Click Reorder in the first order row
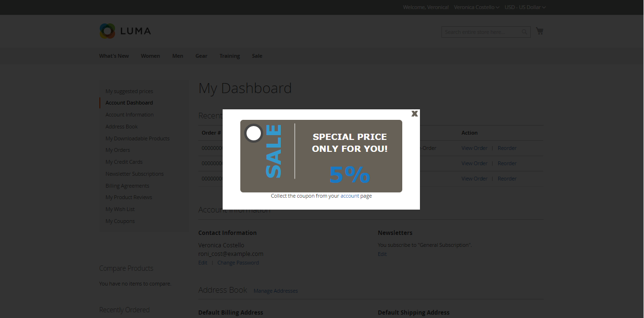This screenshot has width=644, height=318. 507,148
